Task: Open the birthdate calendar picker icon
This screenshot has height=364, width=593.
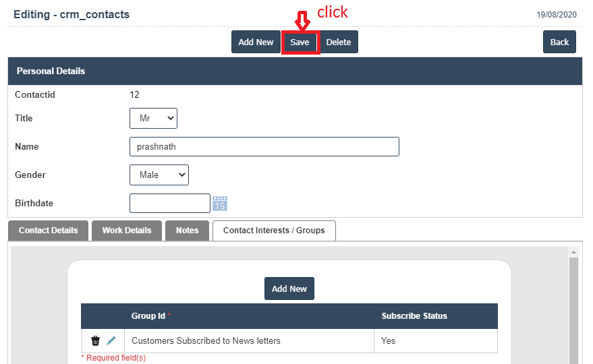Action: point(220,203)
